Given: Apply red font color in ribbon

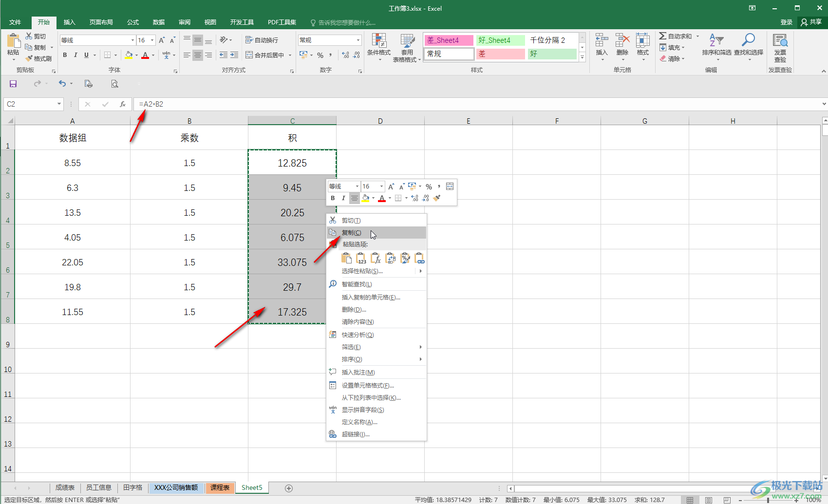Looking at the screenshot, I should [x=145, y=55].
